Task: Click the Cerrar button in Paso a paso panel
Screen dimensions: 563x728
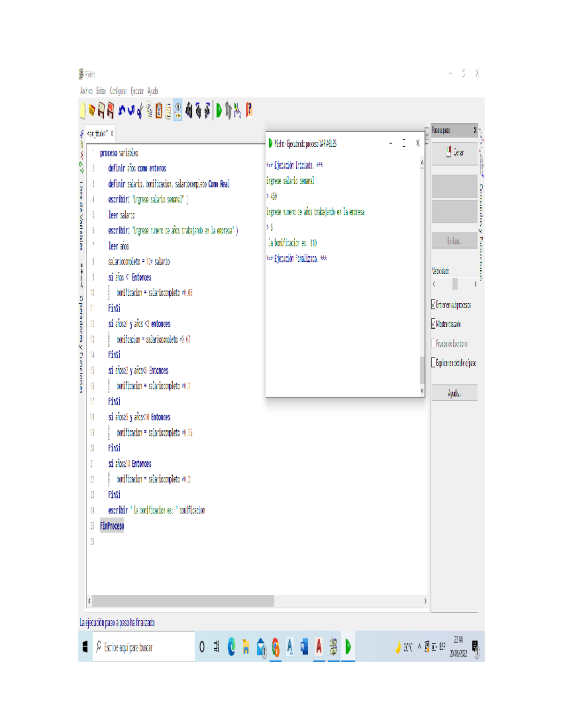Action: pyautogui.click(x=454, y=152)
